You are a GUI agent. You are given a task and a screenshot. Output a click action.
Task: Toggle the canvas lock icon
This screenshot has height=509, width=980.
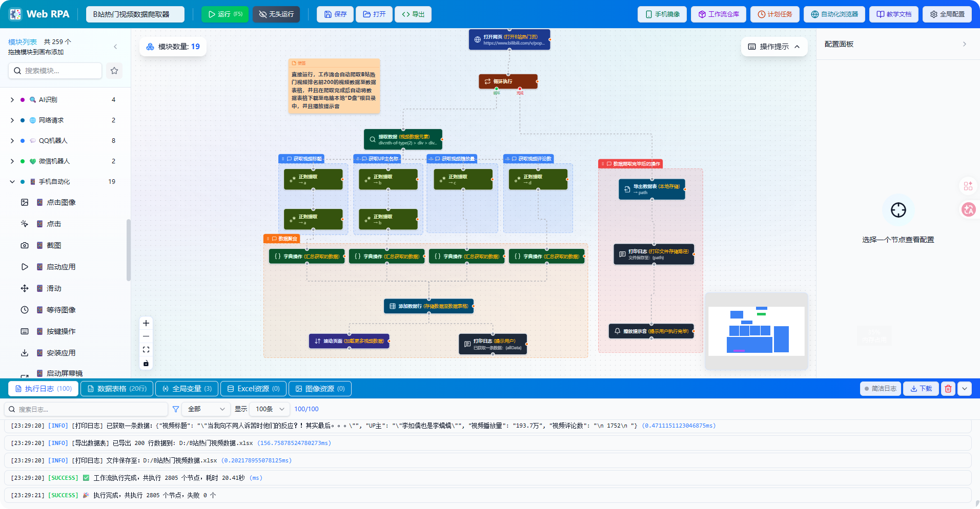tap(146, 363)
